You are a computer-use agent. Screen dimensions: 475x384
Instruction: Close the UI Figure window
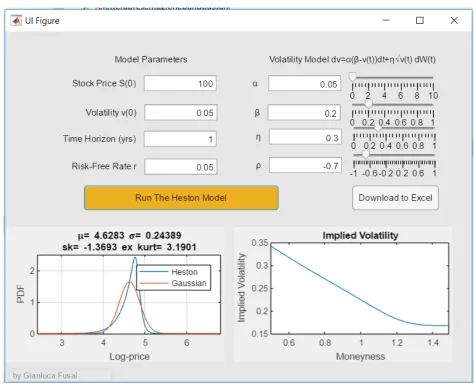pyautogui.click(x=454, y=20)
